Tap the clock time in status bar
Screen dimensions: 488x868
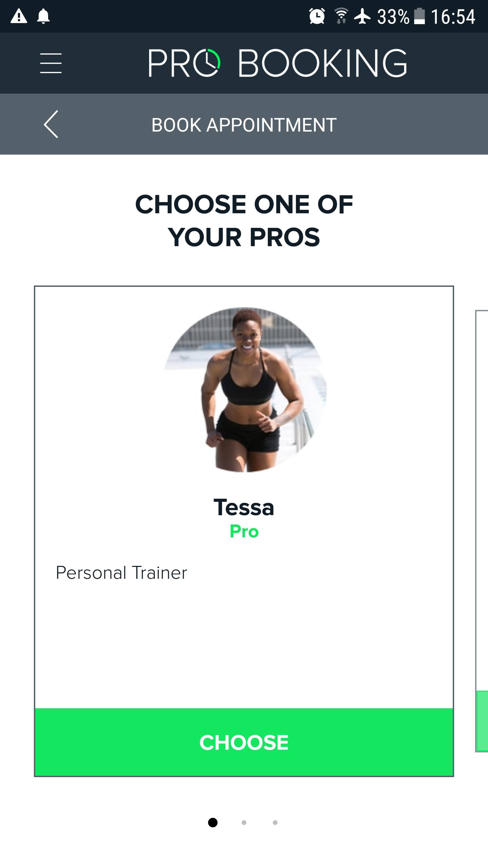pos(453,16)
